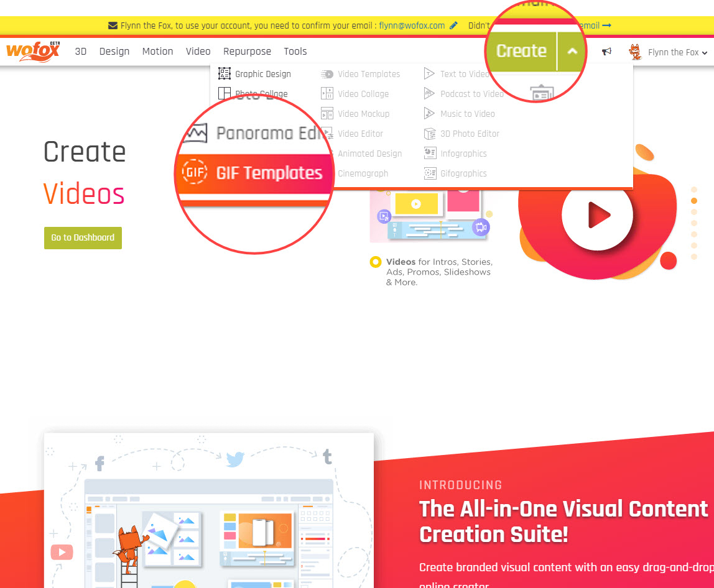Open the megaphone announcements icon
The height and width of the screenshot is (588, 714).
pyautogui.click(x=606, y=52)
